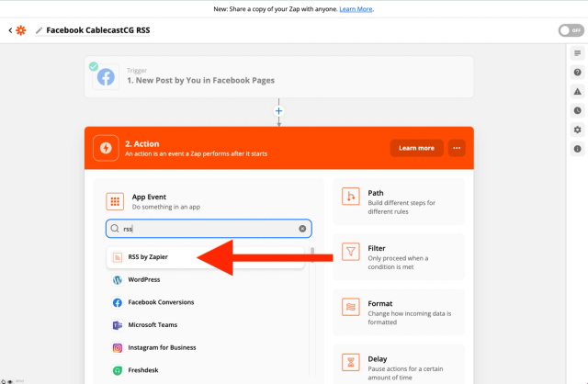
Task: Open the help question mark sidebar icon
Action: coord(578,73)
